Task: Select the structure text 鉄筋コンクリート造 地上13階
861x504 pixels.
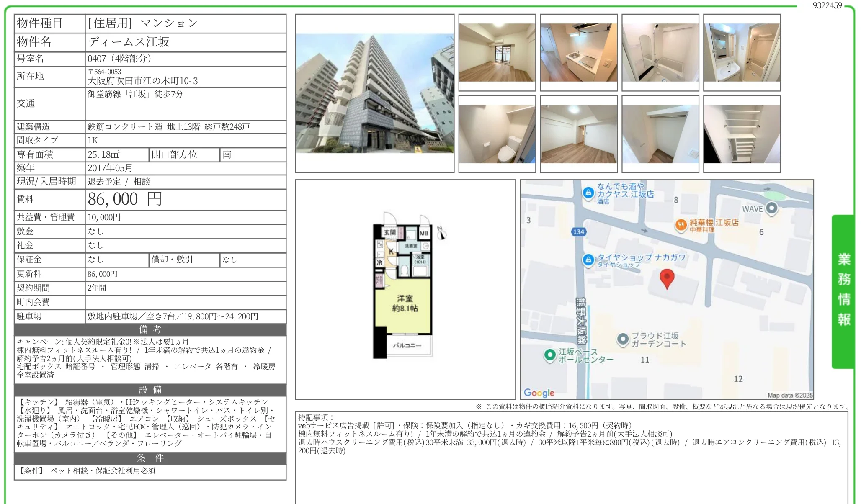Action: [144, 127]
